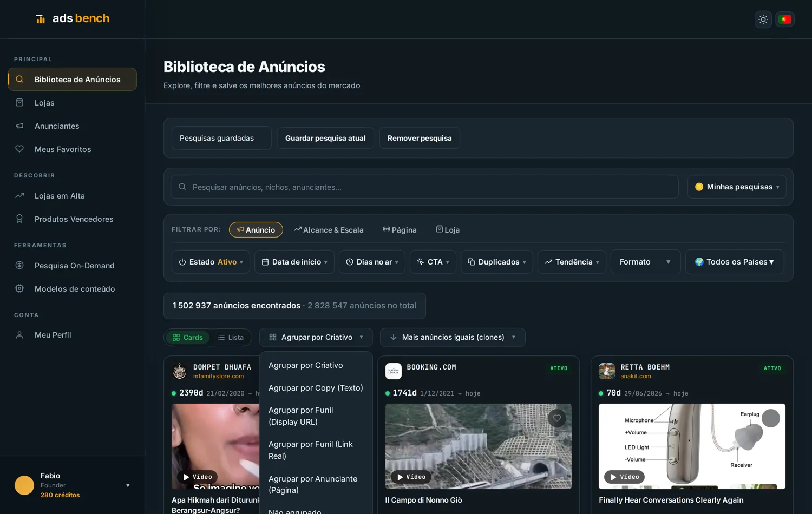The width and height of the screenshot is (812, 514).
Task: Open the Minhas pesquisas dropdown
Action: [x=737, y=187]
